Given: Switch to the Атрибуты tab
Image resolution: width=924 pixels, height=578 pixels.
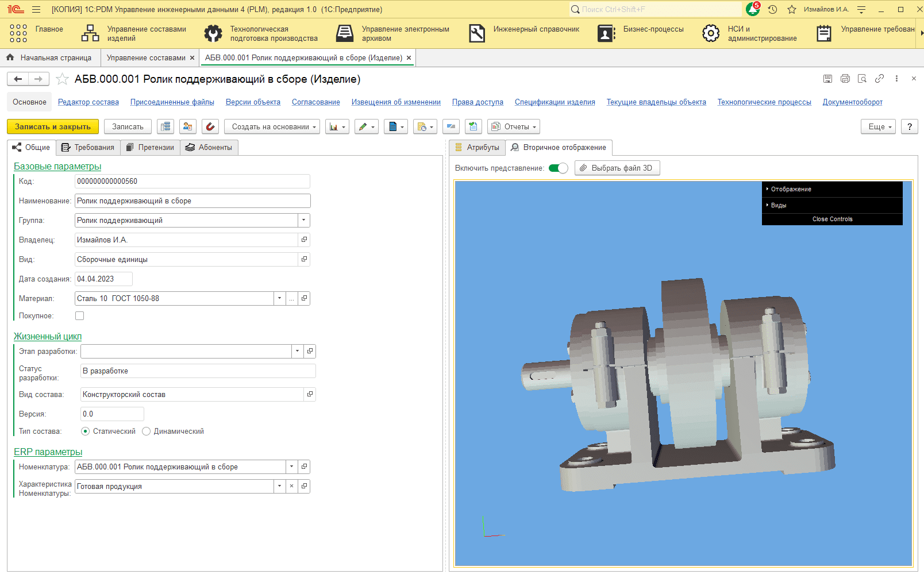Looking at the screenshot, I should 477,147.
